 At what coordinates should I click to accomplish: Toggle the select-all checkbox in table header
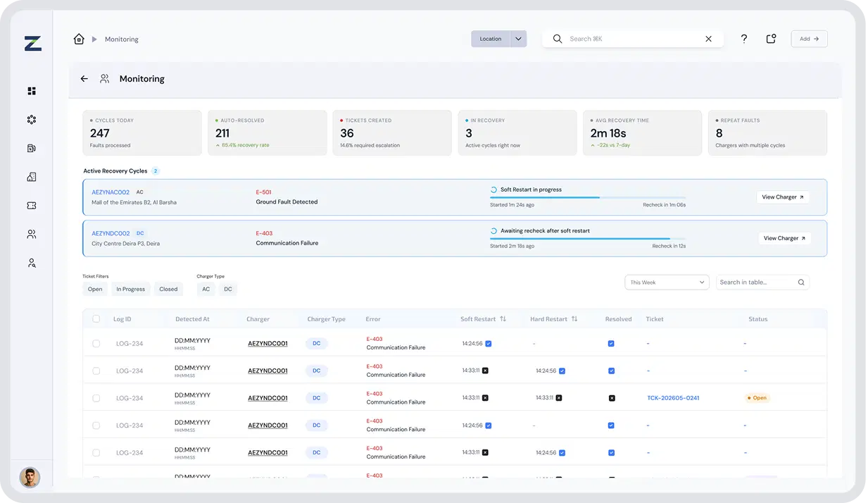tap(96, 319)
